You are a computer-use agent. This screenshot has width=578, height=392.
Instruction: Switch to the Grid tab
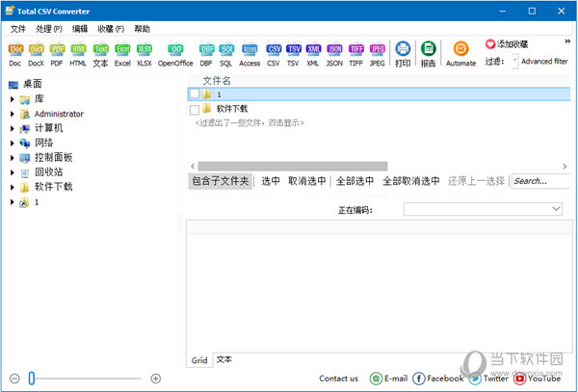point(199,360)
